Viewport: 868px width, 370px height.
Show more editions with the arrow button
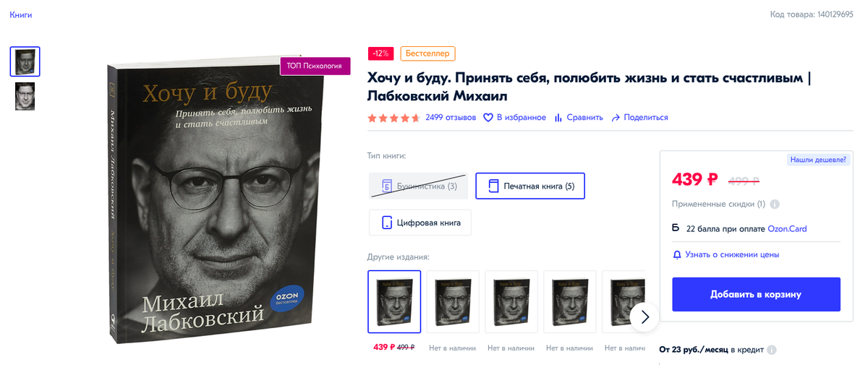[644, 317]
